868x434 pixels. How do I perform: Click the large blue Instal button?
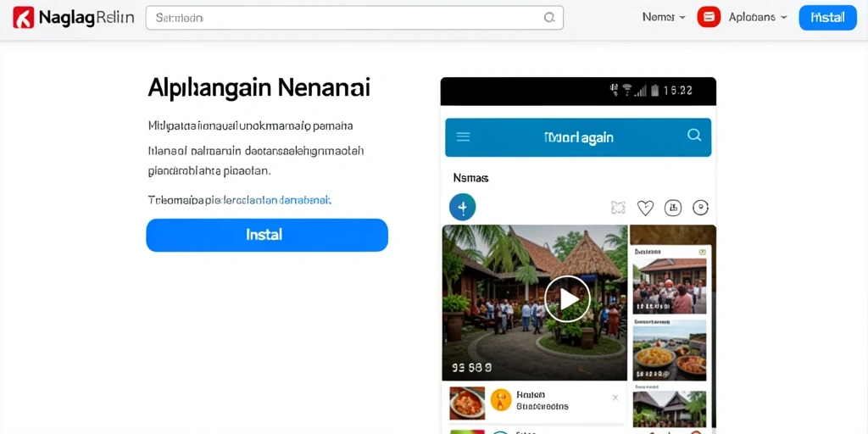(267, 235)
